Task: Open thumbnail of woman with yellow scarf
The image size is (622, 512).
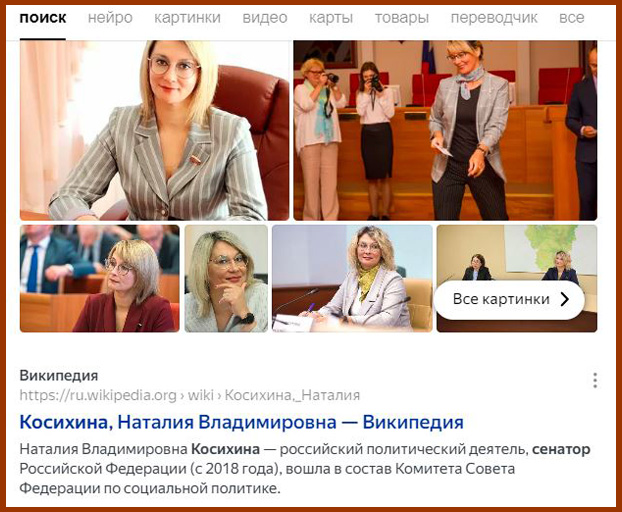Action: (x=352, y=278)
